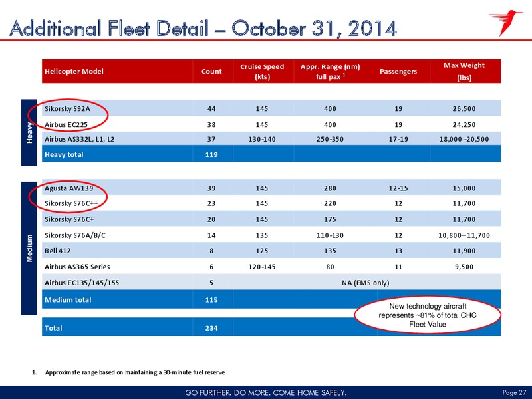532x399 pixels.
Task: Select the 'Agusta AW139' model name
Action: point(68,188)
